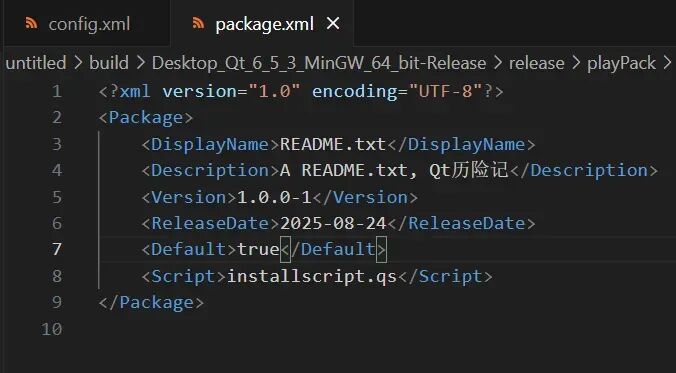
Task: Open the untitled breadcrumb folder
Action: tap(36, 63)
